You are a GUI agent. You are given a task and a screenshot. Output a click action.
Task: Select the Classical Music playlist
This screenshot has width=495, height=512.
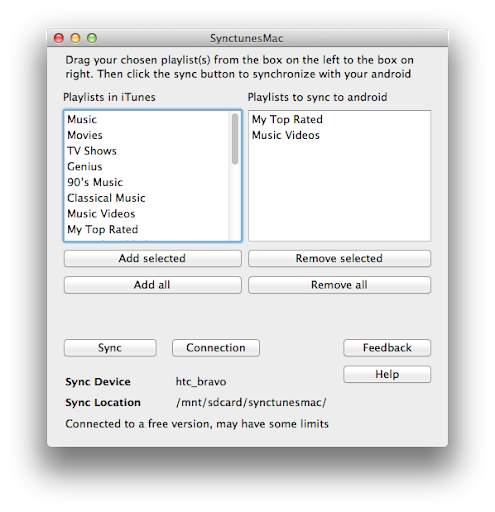147,198
